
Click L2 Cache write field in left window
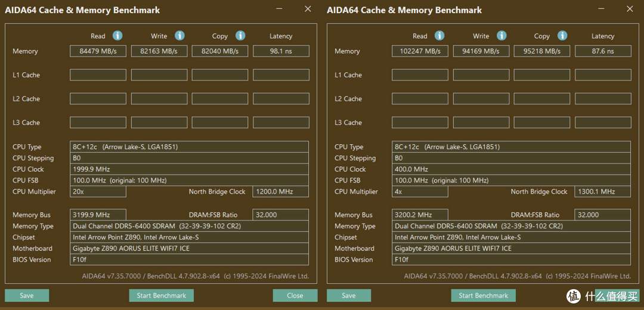coord(159,98)
